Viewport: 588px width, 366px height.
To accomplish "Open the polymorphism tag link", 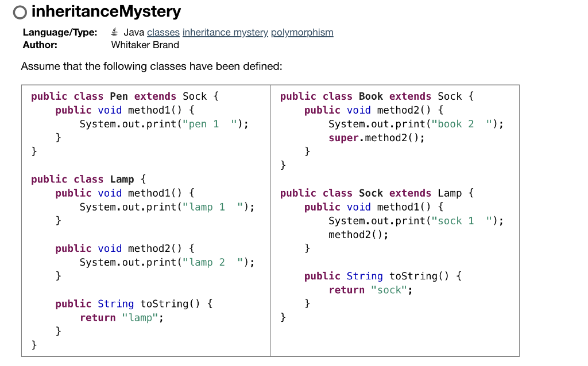I will tap(302, 32).
